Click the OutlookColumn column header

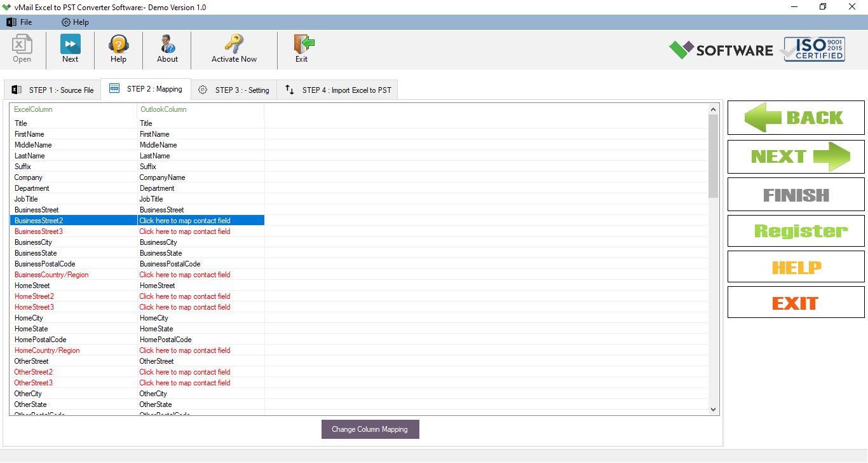pyautogui.click(x=200, y=109)
